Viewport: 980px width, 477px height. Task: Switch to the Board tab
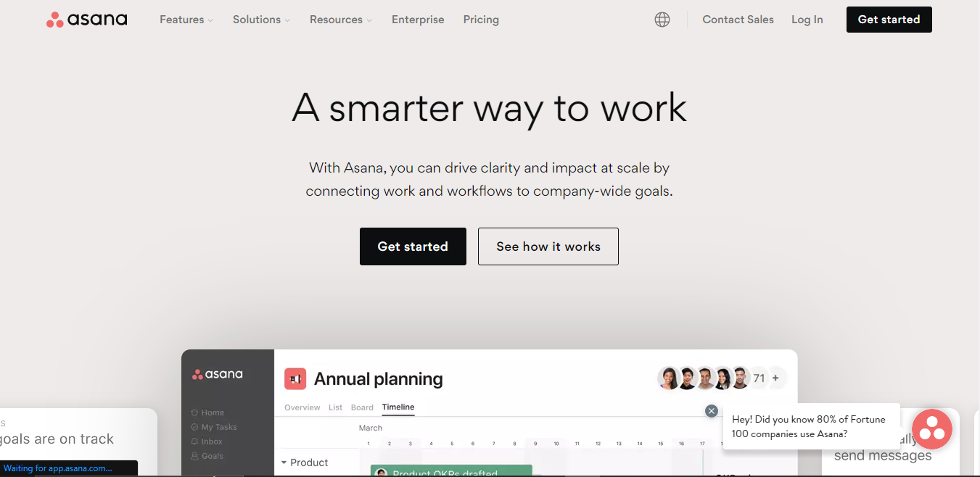(362, 407)
